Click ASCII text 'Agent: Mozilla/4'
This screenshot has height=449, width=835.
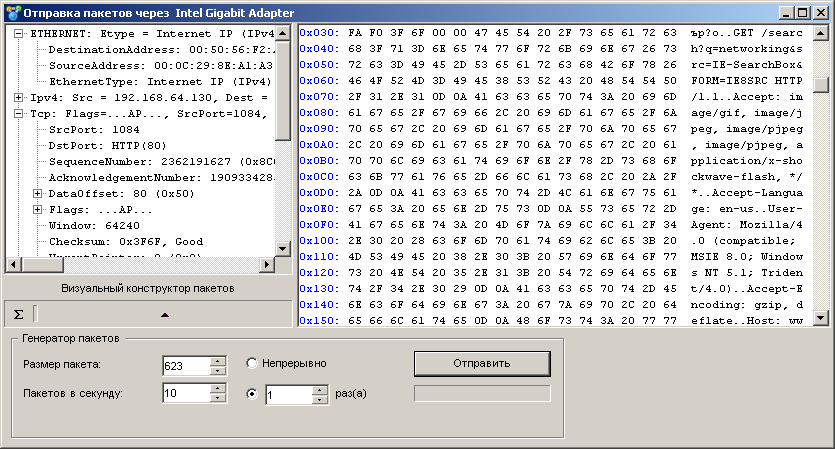[747, 224]
